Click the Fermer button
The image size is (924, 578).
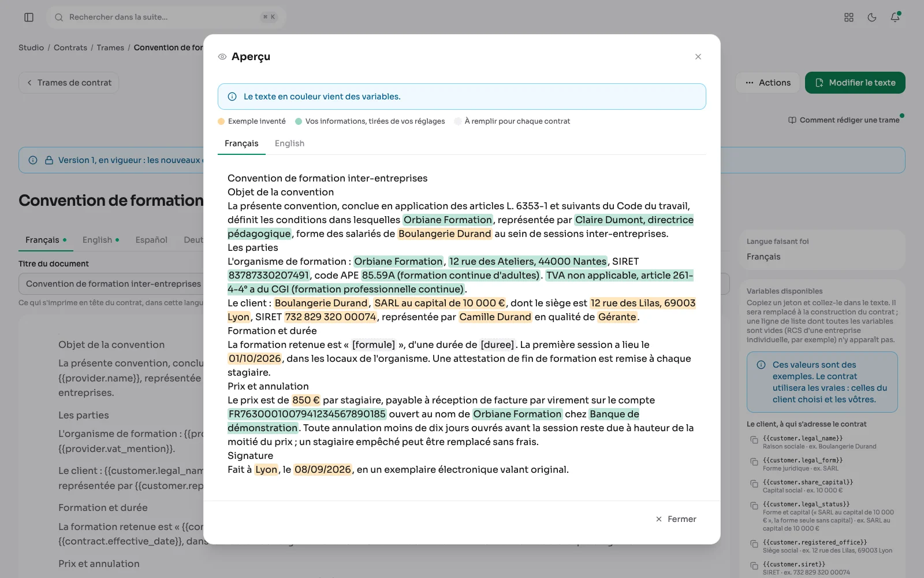(676, 519)
